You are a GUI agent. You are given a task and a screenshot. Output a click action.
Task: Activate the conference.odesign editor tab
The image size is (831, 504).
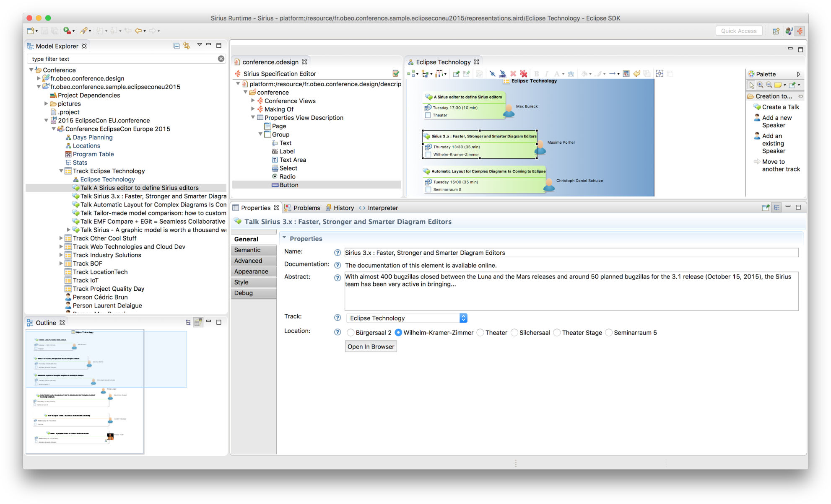(x=270, y=62)
